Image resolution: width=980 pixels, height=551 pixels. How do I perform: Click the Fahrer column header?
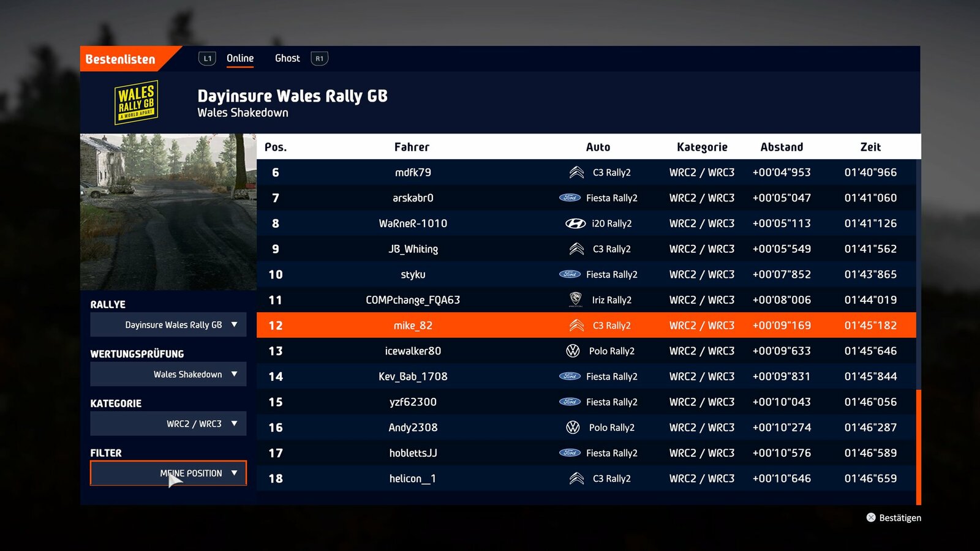coord(412,147)
